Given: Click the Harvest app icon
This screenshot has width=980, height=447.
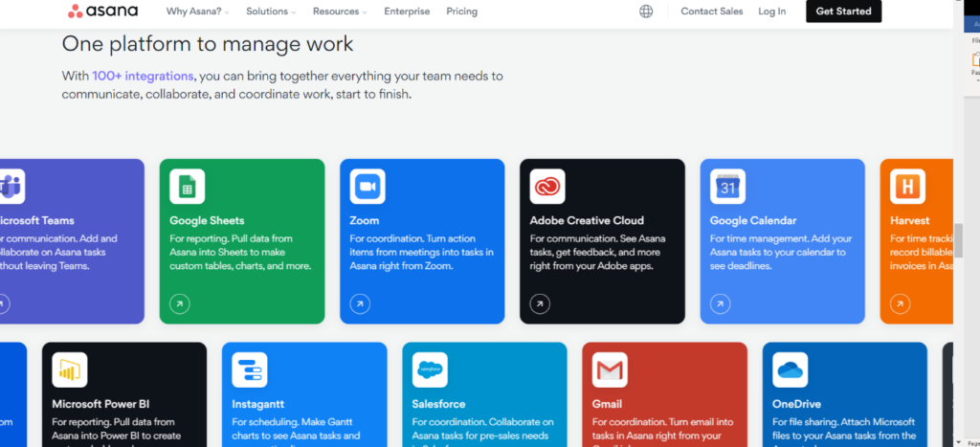Looking at the screenshot, I should click(907, 187).
